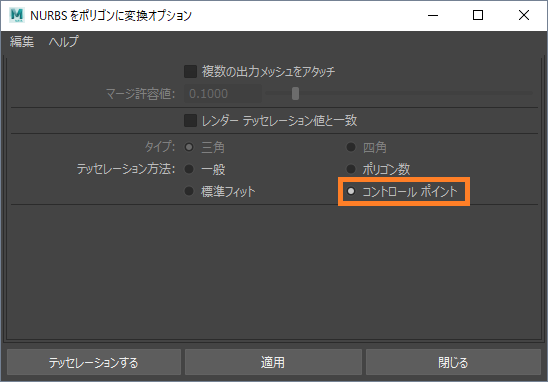Maximize the NURBS options window

[x=478, y=15]
